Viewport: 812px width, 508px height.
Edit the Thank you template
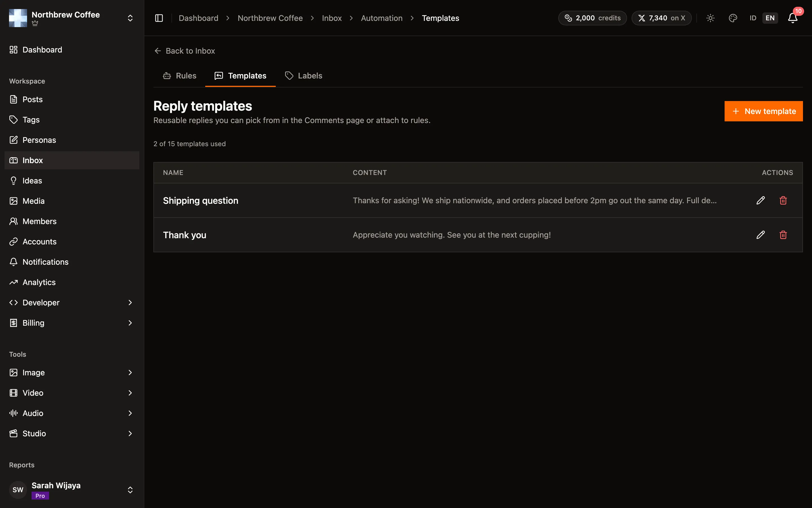[x=760, y=235]
